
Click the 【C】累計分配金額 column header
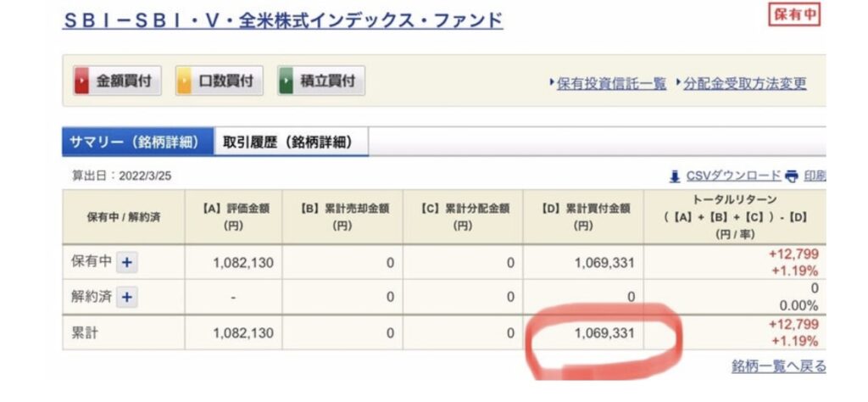[x=463, y=217]
